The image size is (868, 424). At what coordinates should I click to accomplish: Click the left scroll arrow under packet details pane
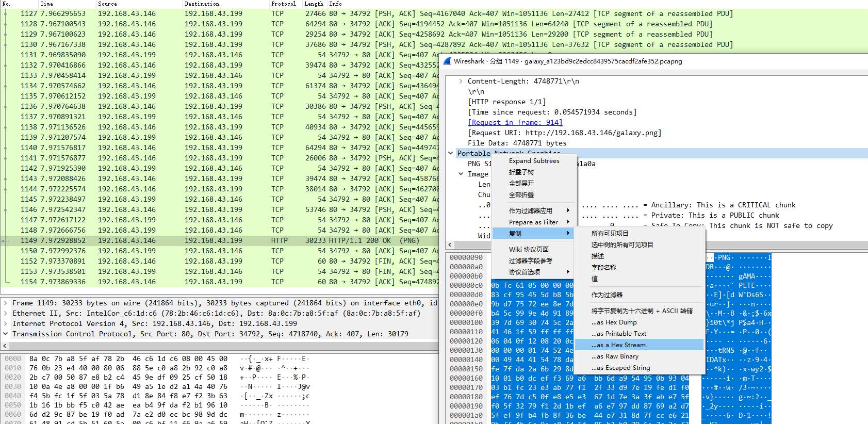(x=5, y=346)
